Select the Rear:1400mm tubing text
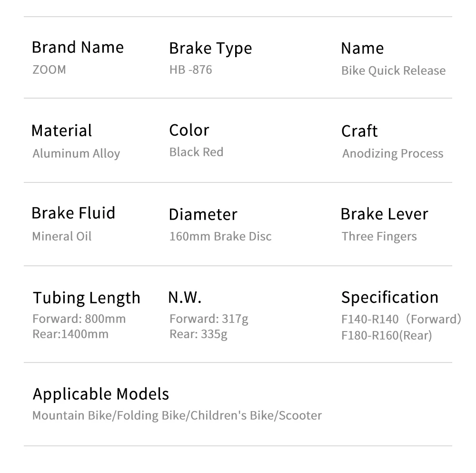The width and height of the screenshot is (476, 473). [x=70, y=334]
